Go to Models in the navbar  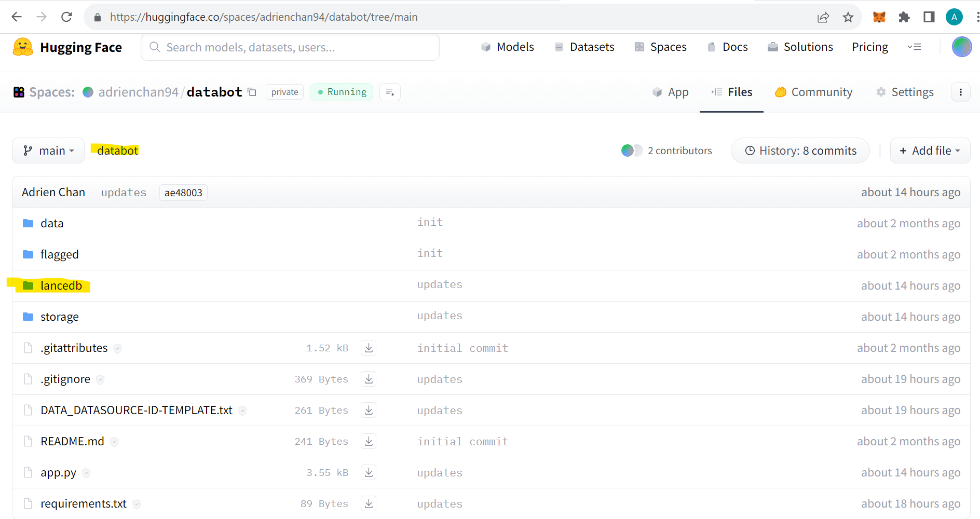point(507,47)
